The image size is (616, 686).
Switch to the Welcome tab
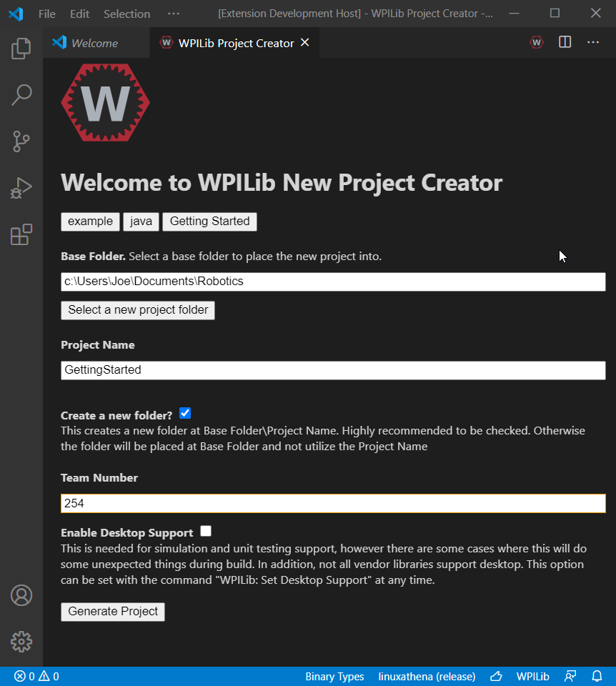(96, 43)
